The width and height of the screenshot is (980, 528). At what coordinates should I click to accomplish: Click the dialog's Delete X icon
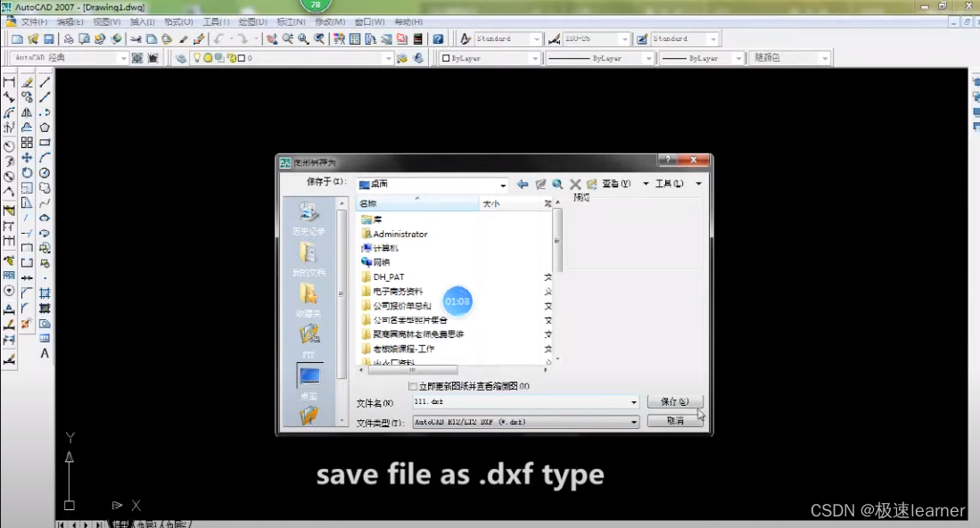pos(575,185)
